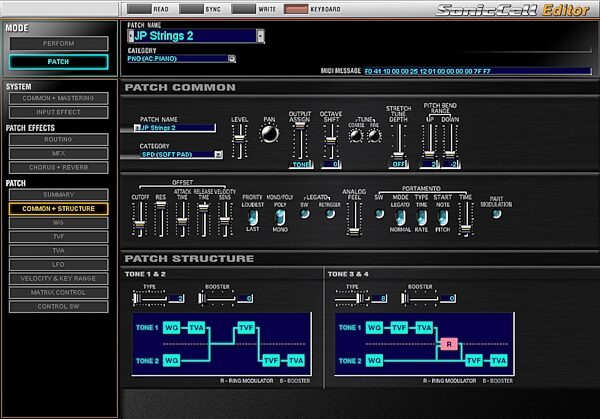
Task: Adjust Tone 1 & 2 Booster slider
Action: point(217,298)
